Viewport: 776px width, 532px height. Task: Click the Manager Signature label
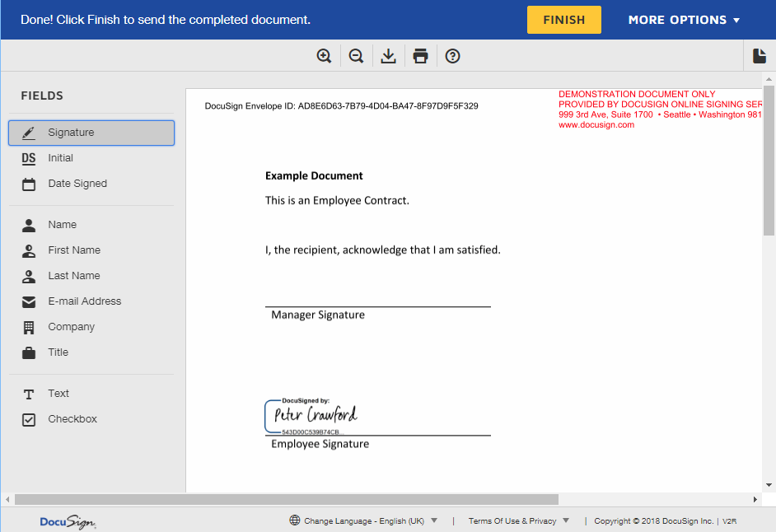[x=318, y=315]
